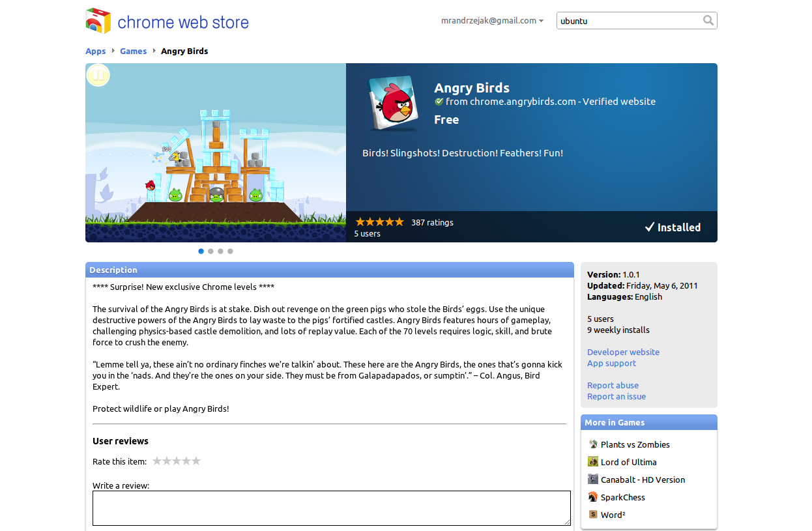The height and width of the screenshot is (531, 812).
Task: Click the Installed checkmark icon
Action: click(x=650, y=227)
